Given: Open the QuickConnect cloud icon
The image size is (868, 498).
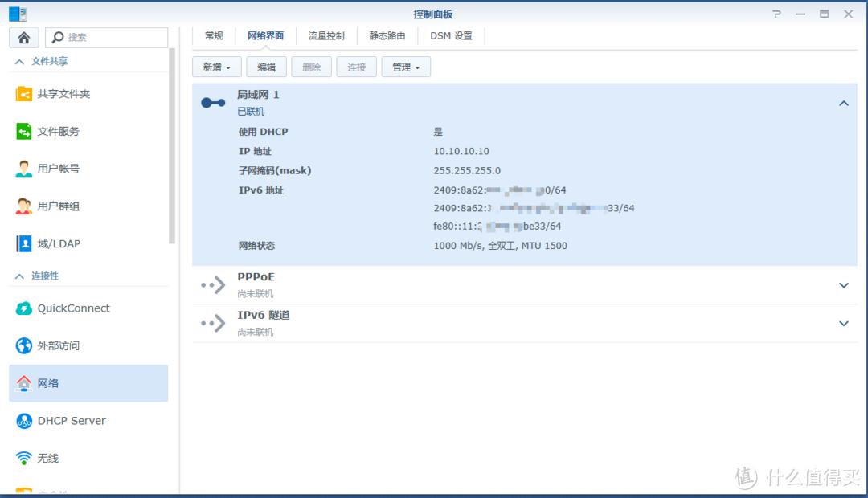Looking at the screenshot, I should 24,308.
